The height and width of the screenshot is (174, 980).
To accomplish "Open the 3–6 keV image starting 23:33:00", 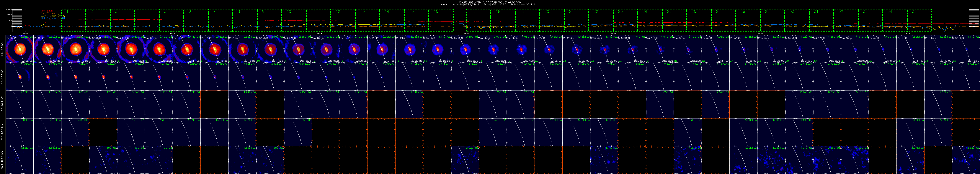I will pyautogui.click(x=715, y=49).
